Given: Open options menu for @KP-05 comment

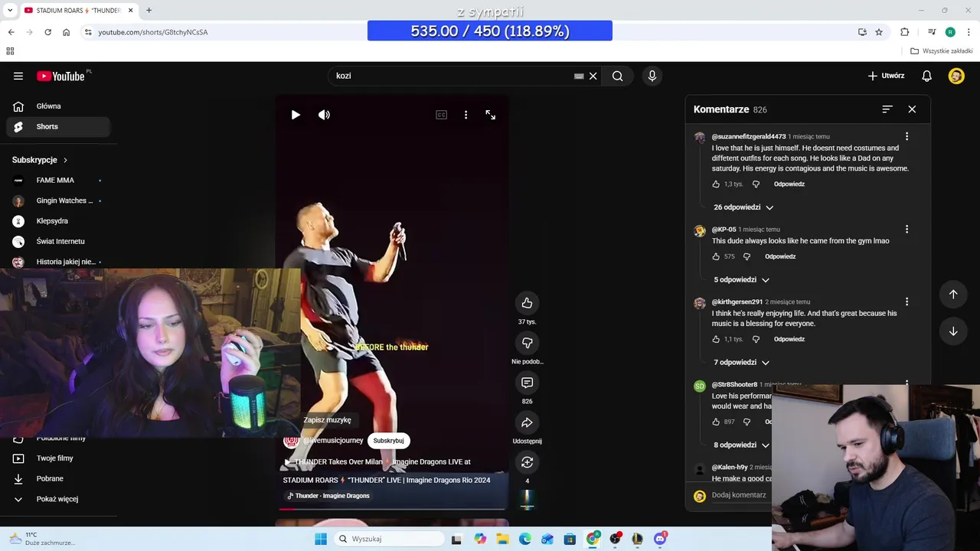Looking at the screenshot, I should click(x=906, y=230).
